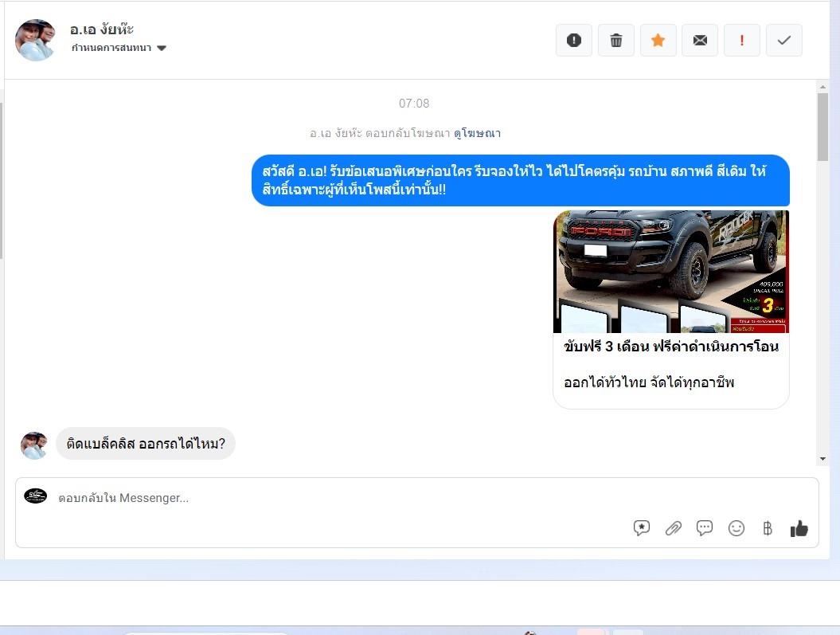840x635 pixels.
Task: Click ad title ขับฟรี 3 เดือน
Action: (670, 347)
